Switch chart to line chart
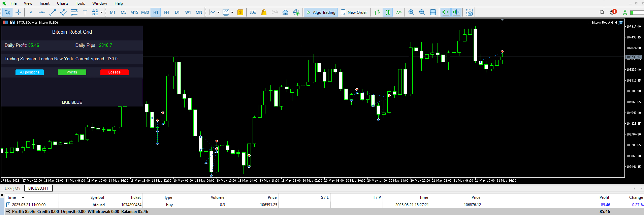Screen dimensions: 644x215 [398, 12]
